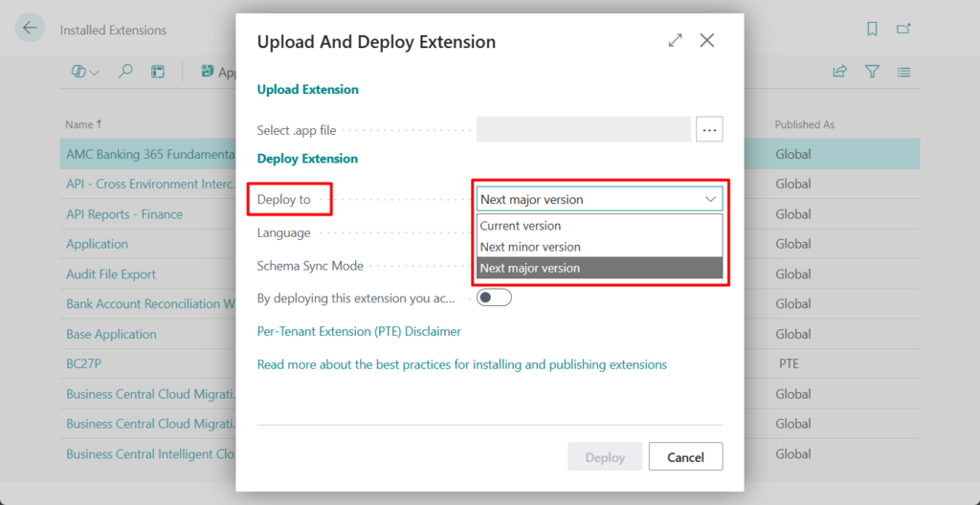Click the Select .app file field
980x505 pixels.
tap(584, 129)
